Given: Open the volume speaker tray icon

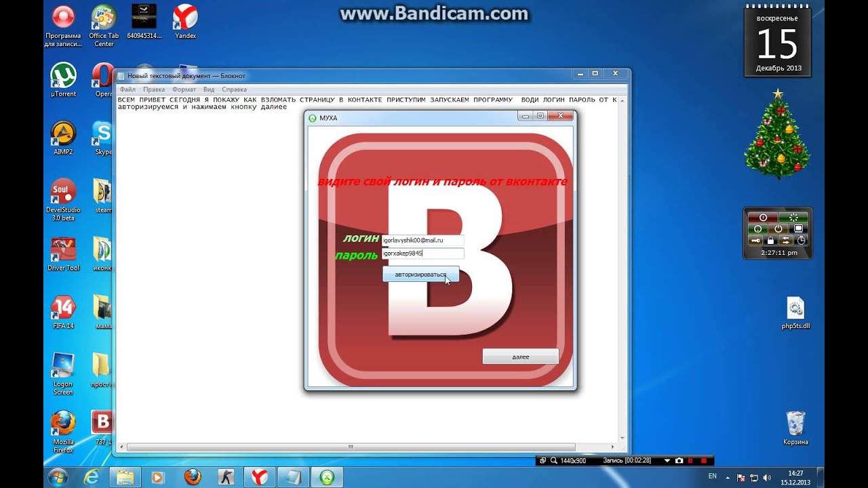Looking at the screenshot, I should pos(766,478).
